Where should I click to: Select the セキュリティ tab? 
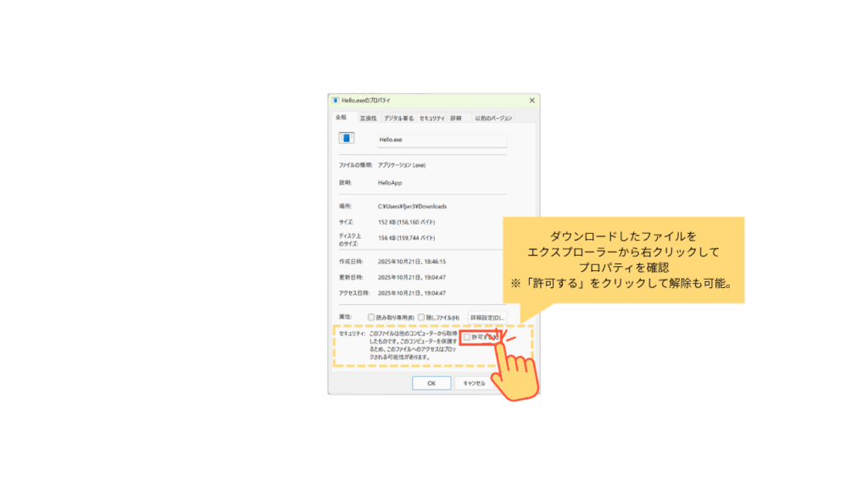click(431, 118)
